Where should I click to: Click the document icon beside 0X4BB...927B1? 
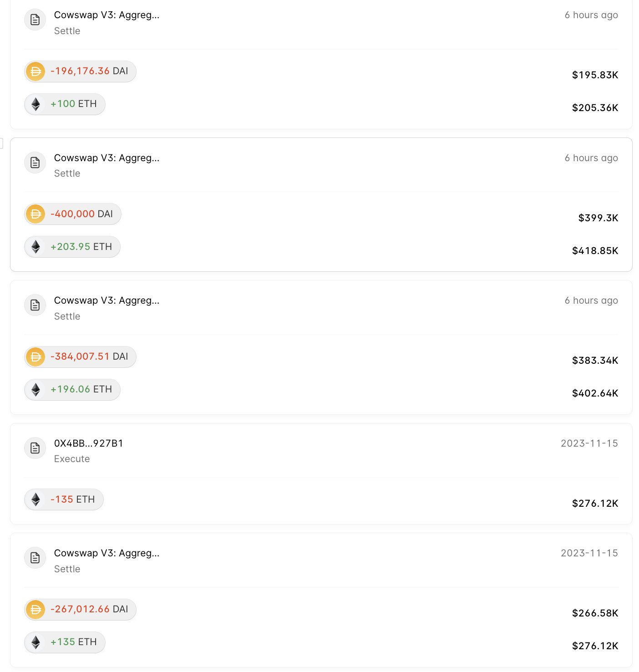point(35,448)
